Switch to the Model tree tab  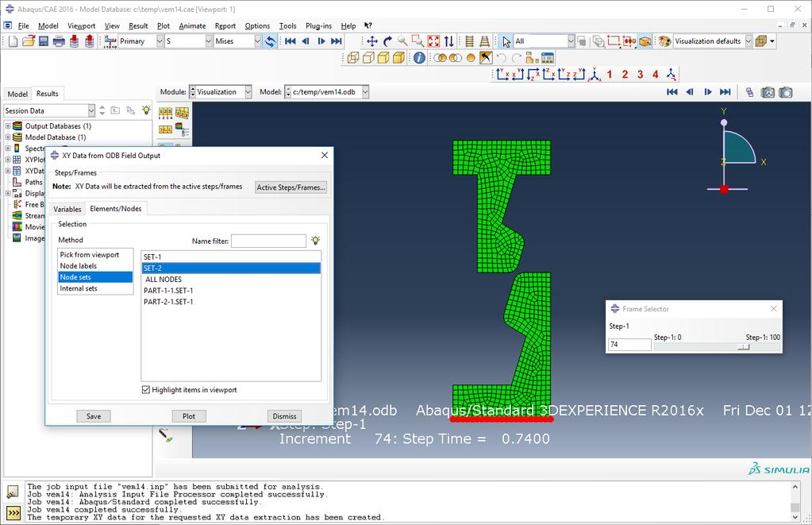[x=17, y=94]
